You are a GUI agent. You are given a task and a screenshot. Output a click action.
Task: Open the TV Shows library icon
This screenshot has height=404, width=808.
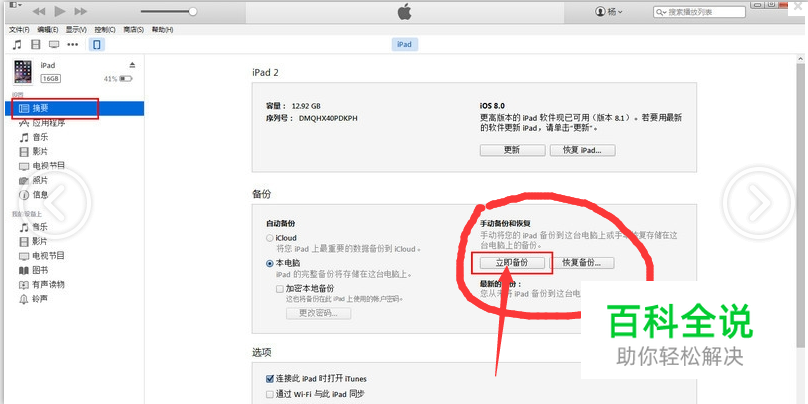coord(54,44)
